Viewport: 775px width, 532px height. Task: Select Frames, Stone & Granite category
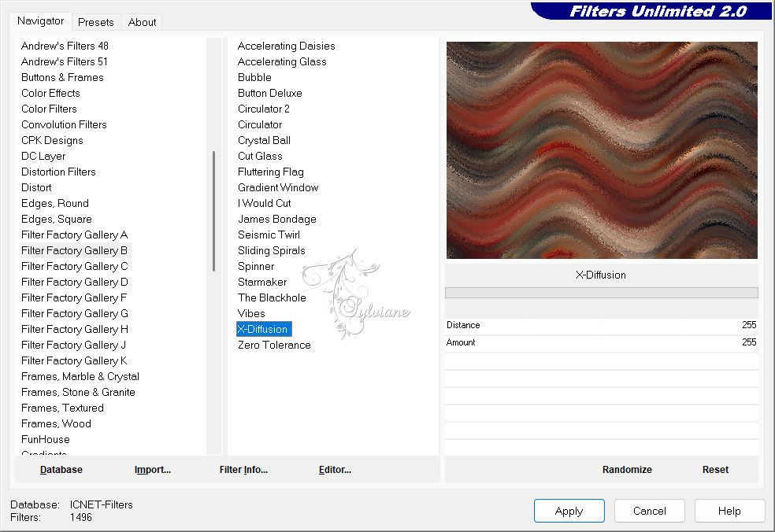(x=78, y=393)
